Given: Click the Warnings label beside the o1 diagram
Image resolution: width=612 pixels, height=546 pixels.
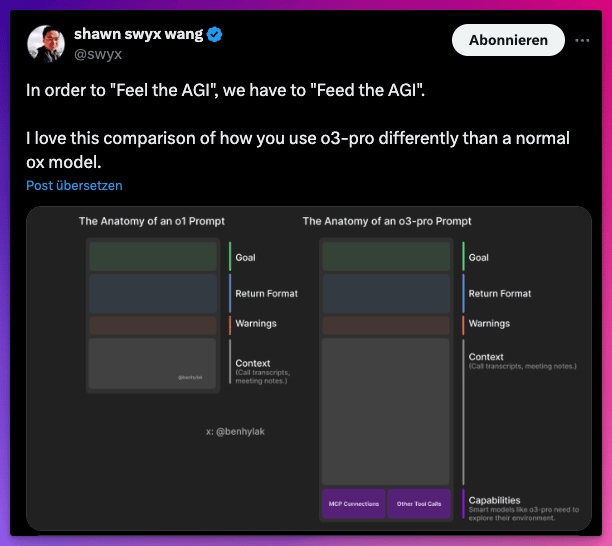Looking at the screenshot, I should [x=256, y=324].
